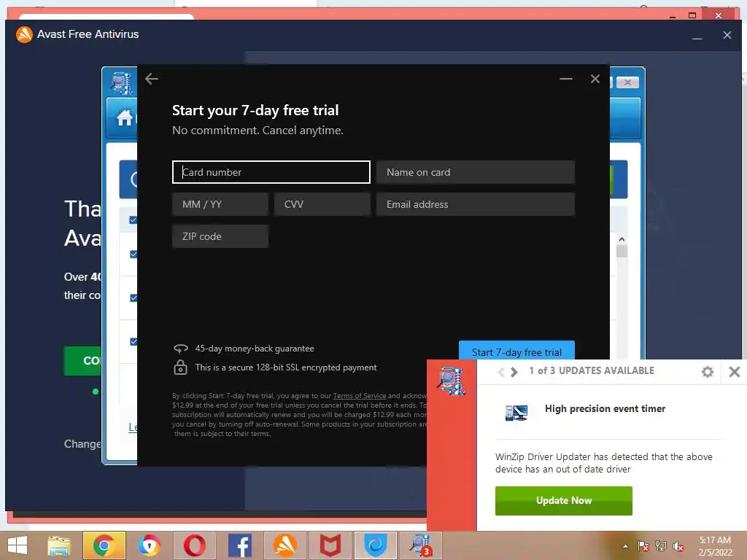Open the blue shield browser taskbar icon
This screenshot has width=747, height=560.
pos(375,545)
